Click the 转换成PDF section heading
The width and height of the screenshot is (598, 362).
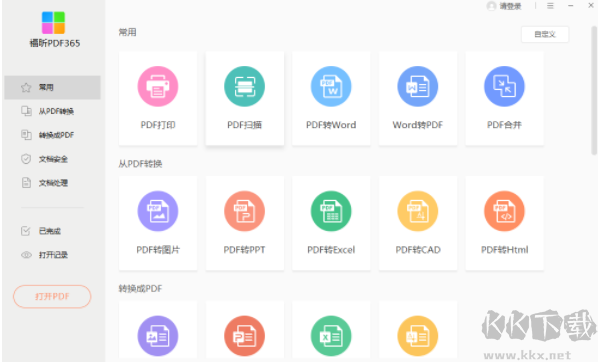coord(140,289)
